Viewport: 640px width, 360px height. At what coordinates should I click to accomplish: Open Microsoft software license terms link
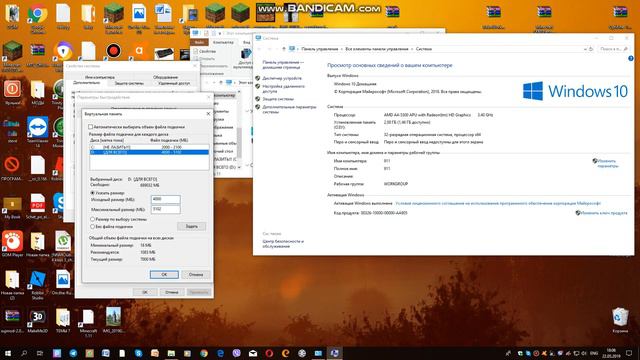498,203
